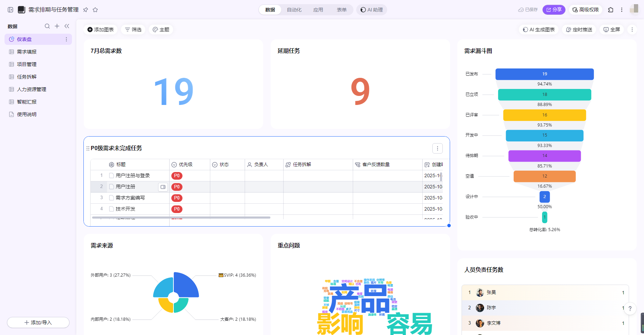Image resolution: width=644 pixels, height=335 pixels.
Task: Click the plus icon to add data
Action: 57,26
